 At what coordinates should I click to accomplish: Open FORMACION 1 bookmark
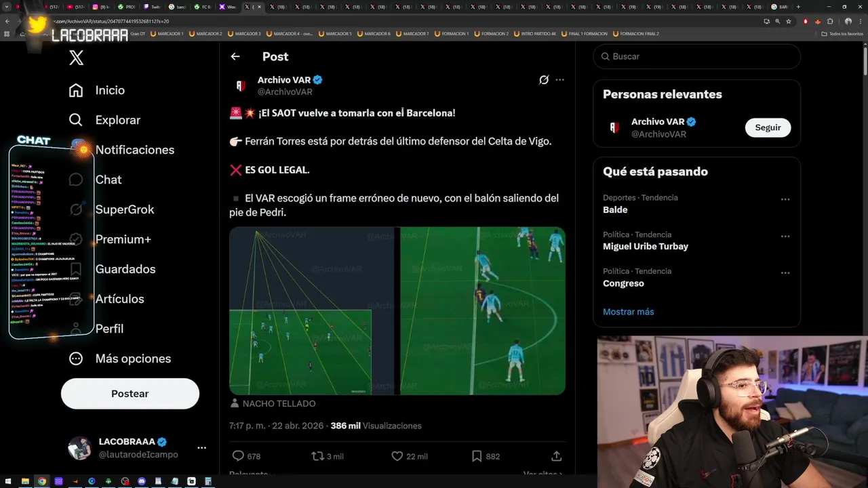point(452,33)
